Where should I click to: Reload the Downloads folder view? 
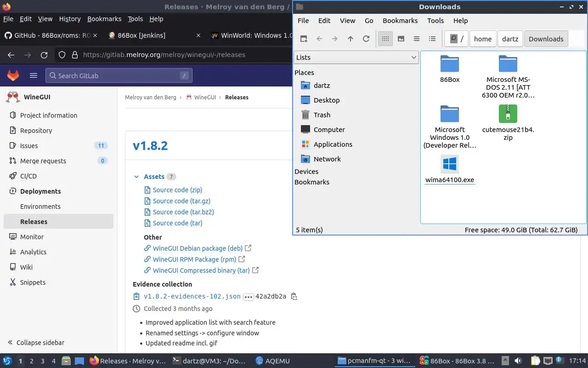pyautogui.click(x=366, y=39)
